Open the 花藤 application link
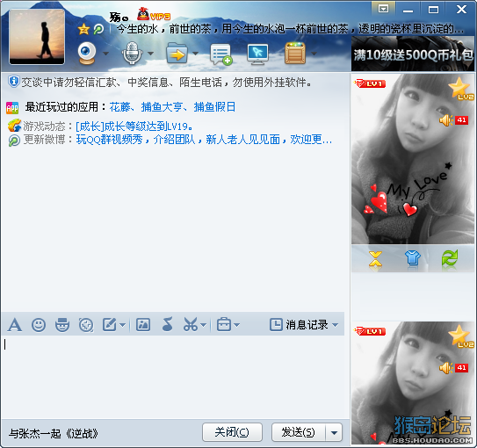477x448 pixels. click(x=119, y=107)
